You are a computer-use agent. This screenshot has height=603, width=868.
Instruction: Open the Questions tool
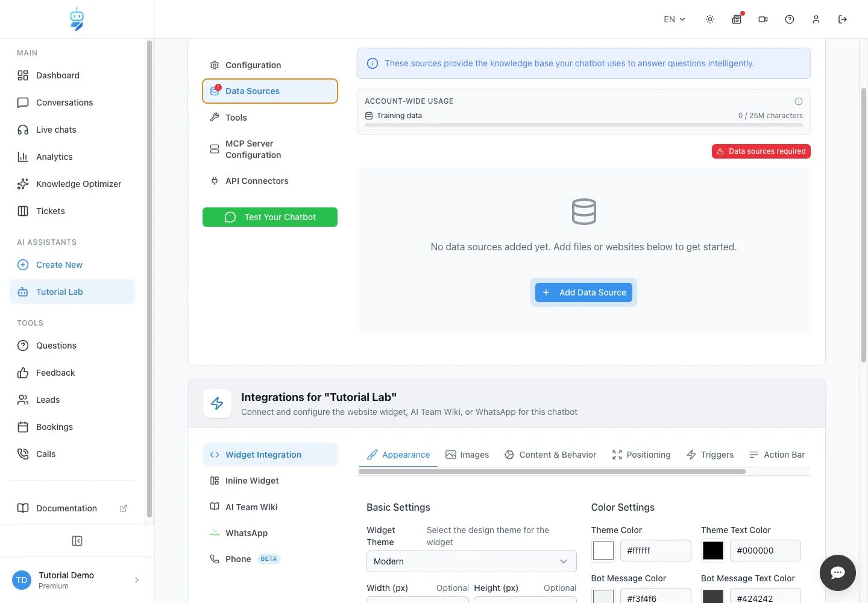pos(72,346)
